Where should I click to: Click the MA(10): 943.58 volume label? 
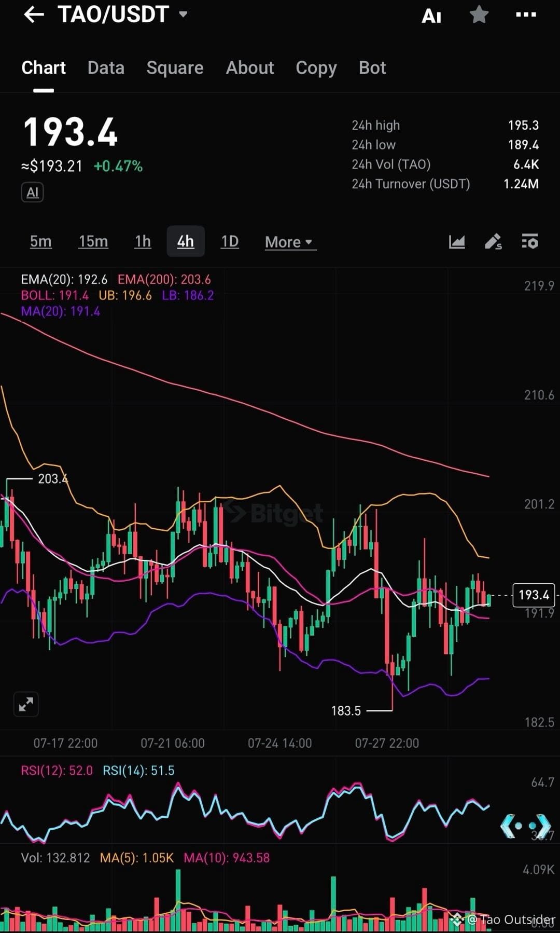coord(227,858)
